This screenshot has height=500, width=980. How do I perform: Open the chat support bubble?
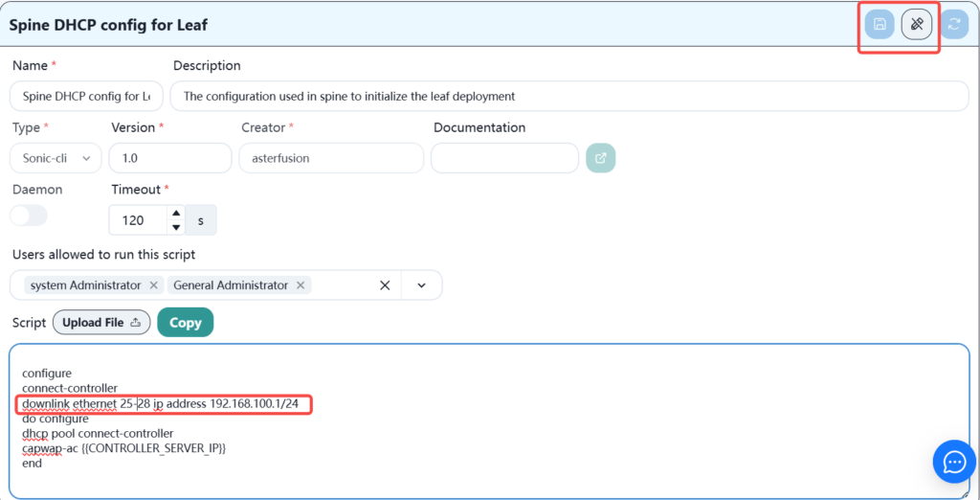[x=954, y=463]
